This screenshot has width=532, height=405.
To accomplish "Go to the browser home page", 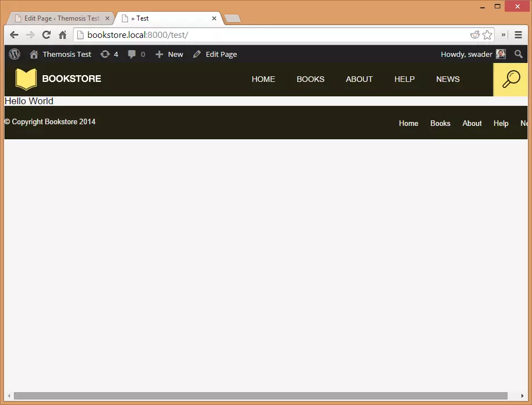I will [62, 35].
